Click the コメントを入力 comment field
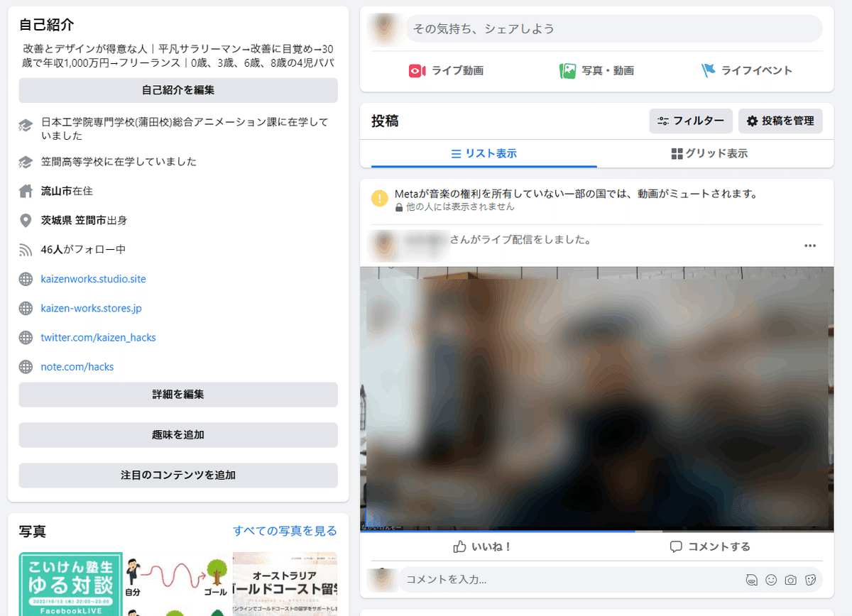The width and height of the screenshot is (852, 616). (x=572, y=580)
